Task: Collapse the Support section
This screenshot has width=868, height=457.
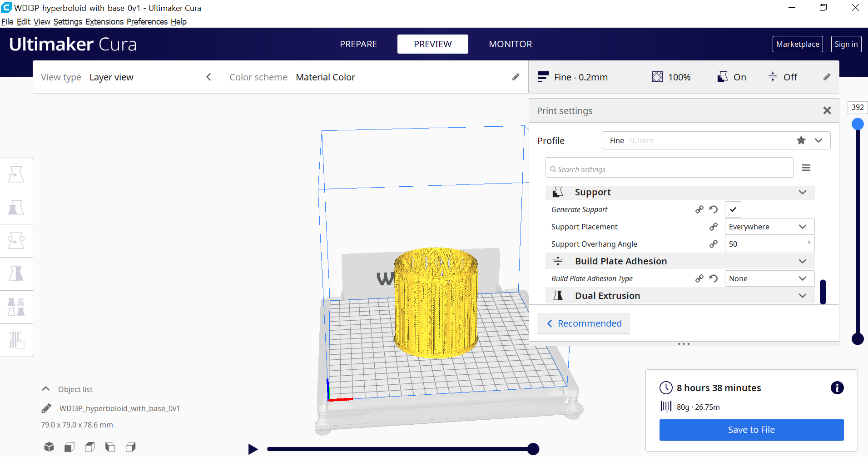Action: pos(680,192)
